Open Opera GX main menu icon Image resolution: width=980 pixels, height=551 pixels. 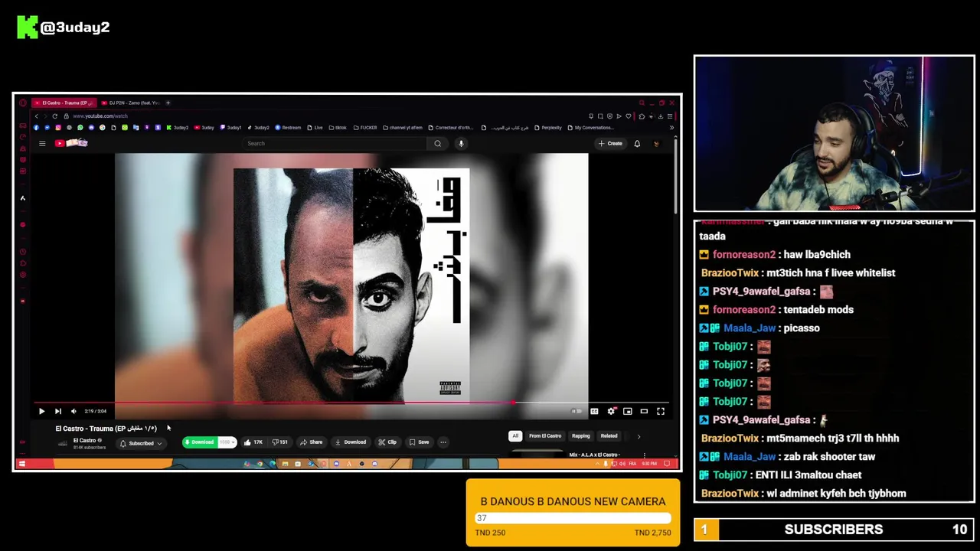click(23, 103)
